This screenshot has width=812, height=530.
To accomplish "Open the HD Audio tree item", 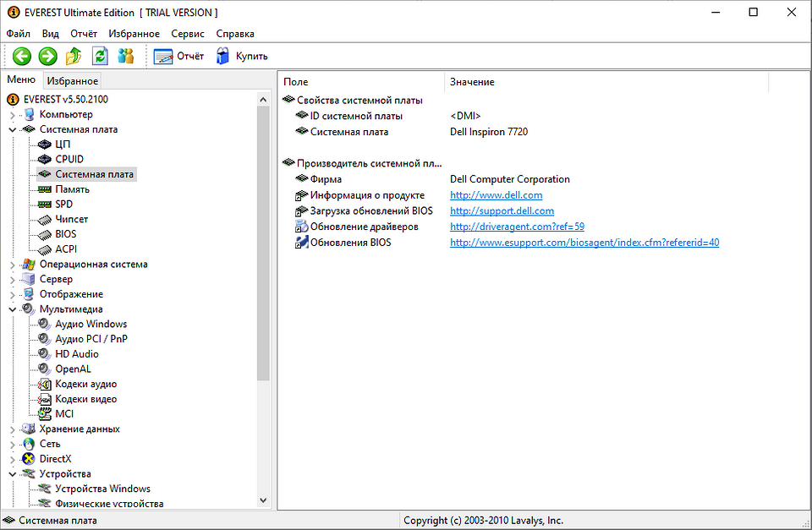I will tap(76, 354).
